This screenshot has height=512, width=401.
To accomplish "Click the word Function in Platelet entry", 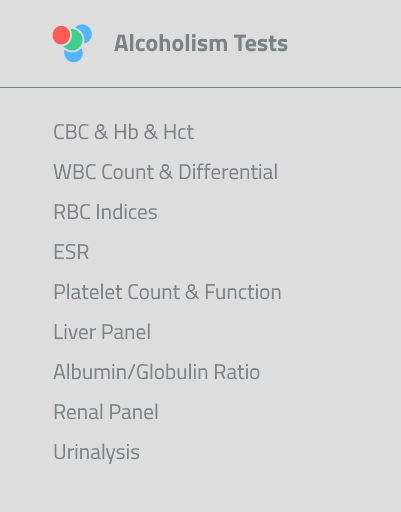I will tap(243, 292).
